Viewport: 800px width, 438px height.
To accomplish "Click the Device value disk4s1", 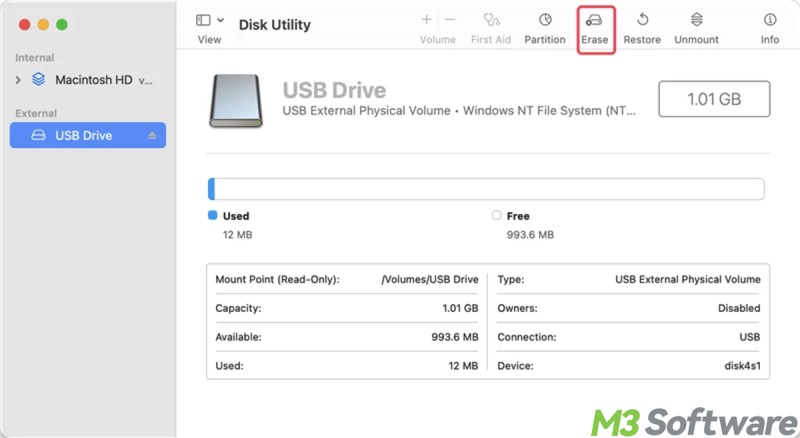I will coord(742,366).
